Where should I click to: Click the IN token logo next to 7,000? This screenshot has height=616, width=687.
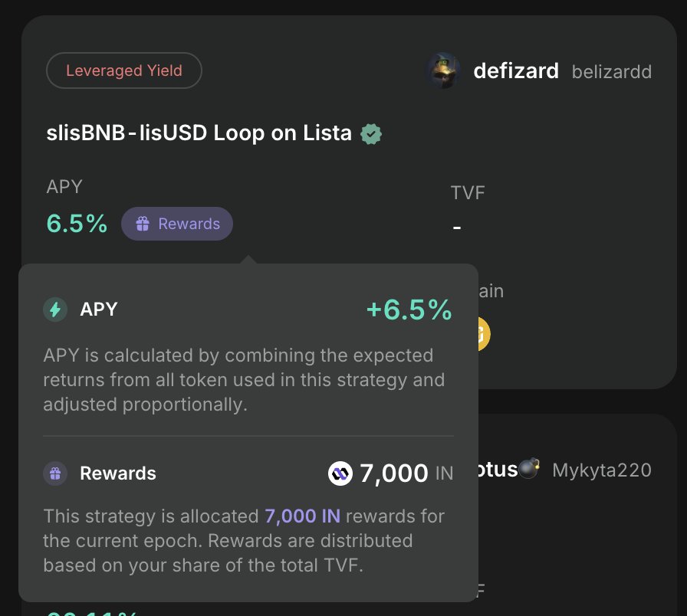(340, 473)
